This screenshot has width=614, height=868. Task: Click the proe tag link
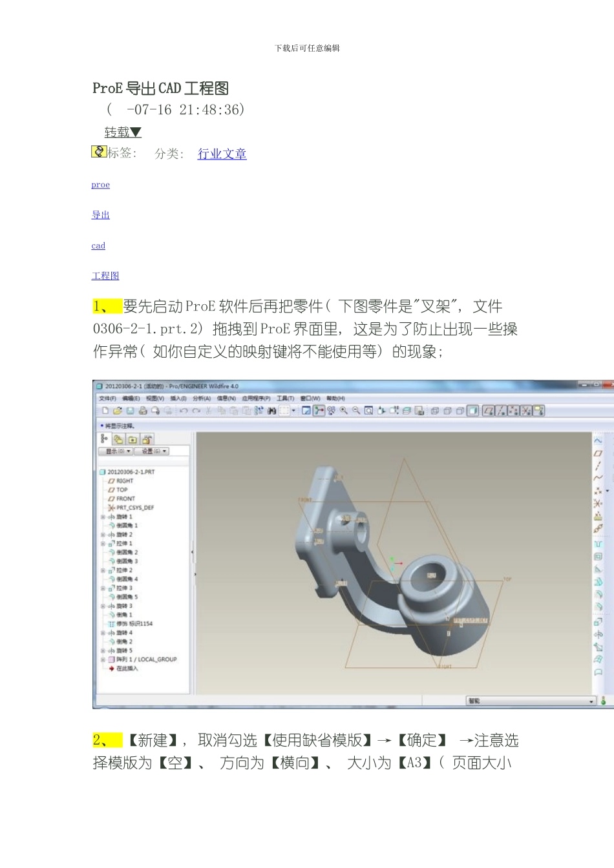click(100, 185)
